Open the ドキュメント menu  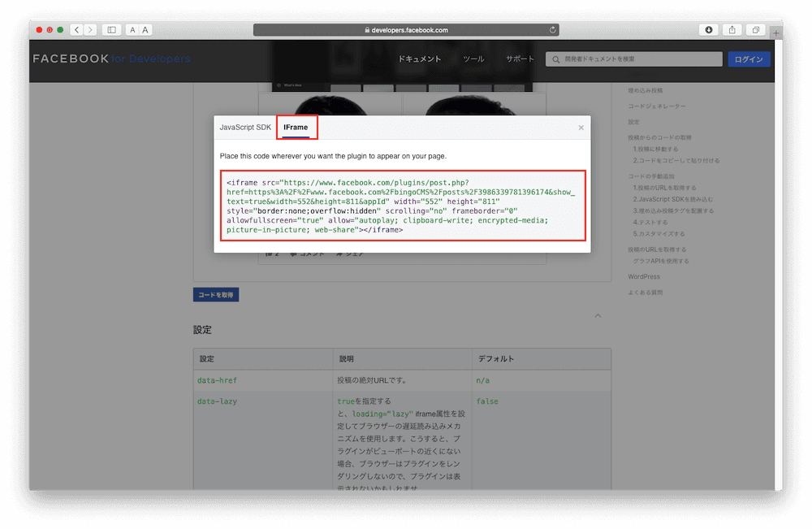coord(420,59)
